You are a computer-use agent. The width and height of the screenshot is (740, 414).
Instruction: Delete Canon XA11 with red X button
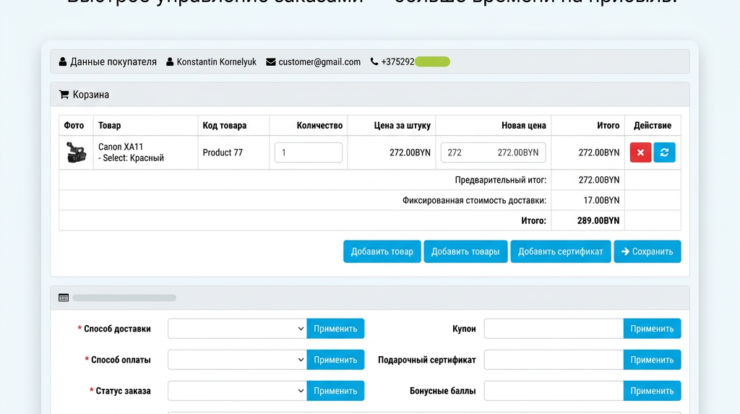[640, 152]
